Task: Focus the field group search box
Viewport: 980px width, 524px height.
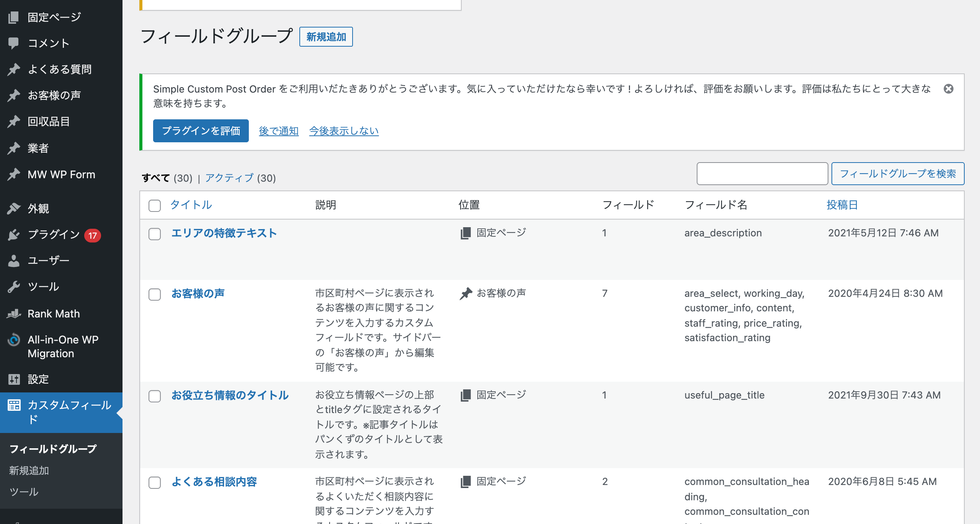Action: pos(762,174)
